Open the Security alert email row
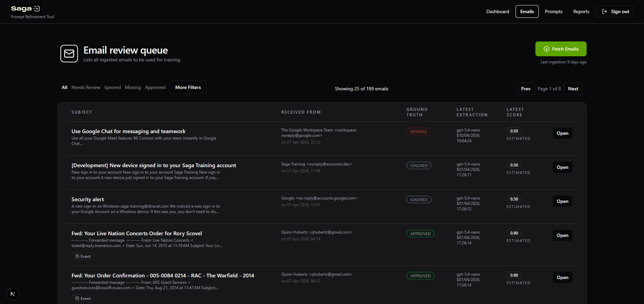This screenshot has width=644, height=304. point(562,201)
